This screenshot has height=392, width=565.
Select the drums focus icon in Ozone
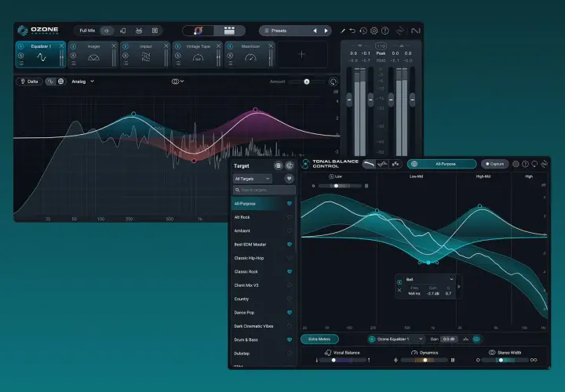coord(139,31)
